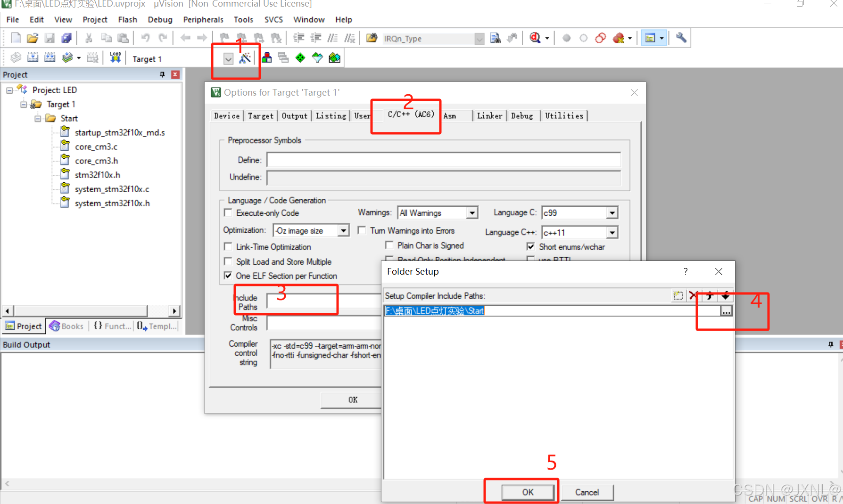Toggle the Project window view icon
The height and width of the screenshot is (504, 843).
[x=650, y=38]
